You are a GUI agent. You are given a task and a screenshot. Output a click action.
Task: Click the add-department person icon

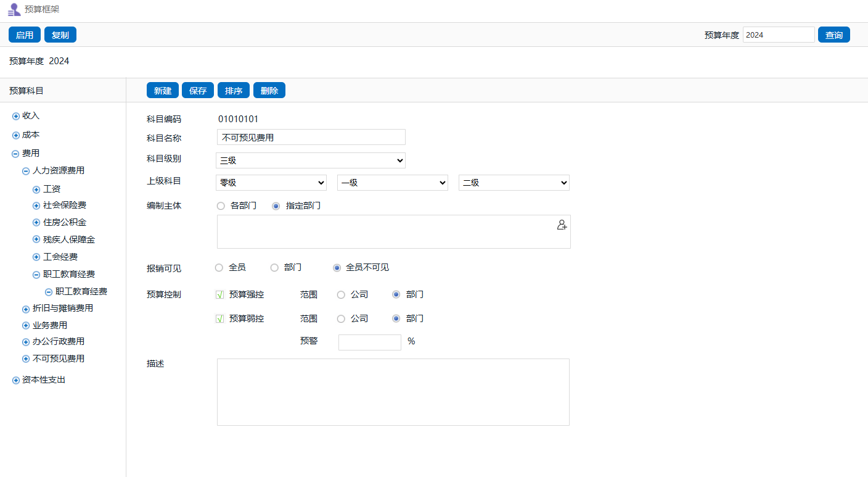(x=562, y=225)
